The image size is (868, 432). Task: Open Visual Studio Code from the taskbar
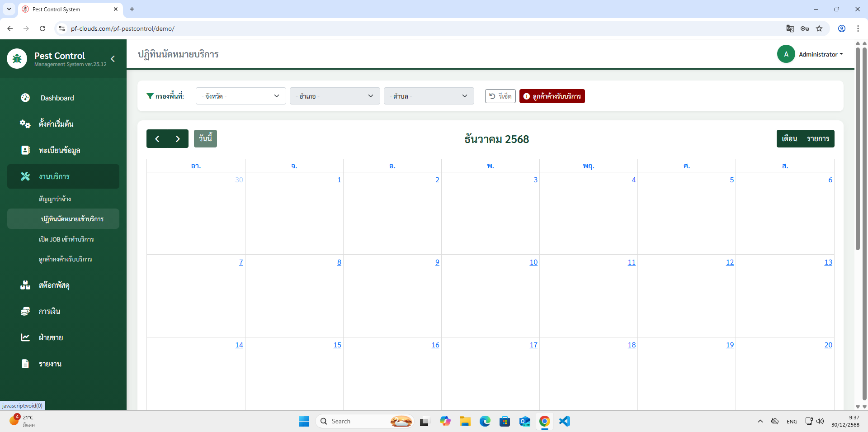pyautogui.click(x=564, y=421)
